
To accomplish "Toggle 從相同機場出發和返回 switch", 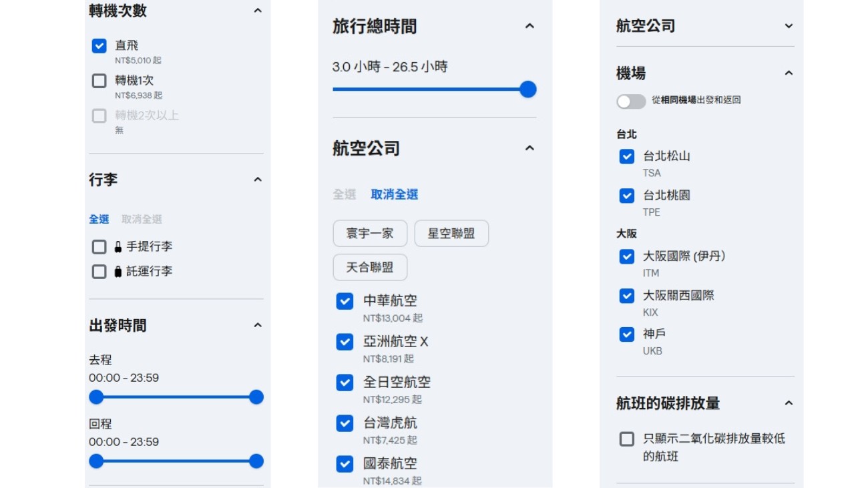I will tap(631, 101).
